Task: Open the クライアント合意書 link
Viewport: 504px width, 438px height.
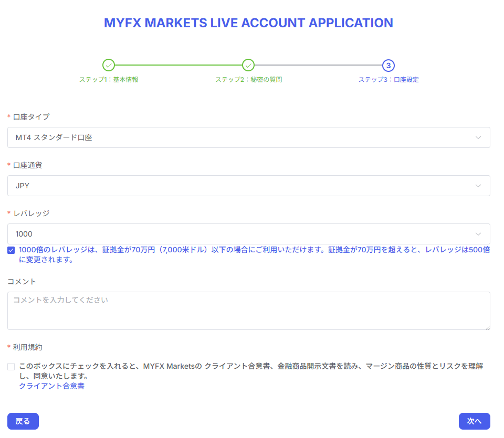Action: [x=52, y=386]
